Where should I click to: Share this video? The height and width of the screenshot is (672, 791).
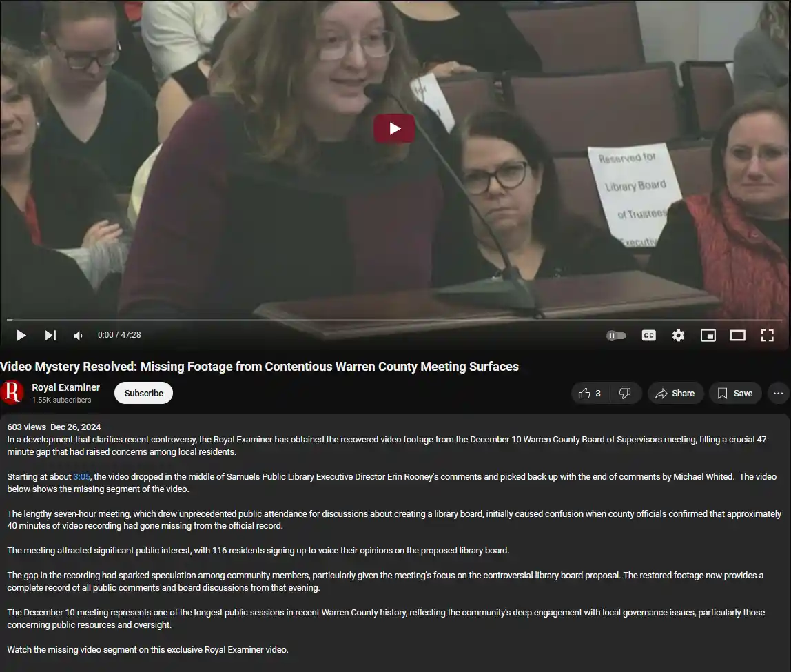pyautogui.click(x=675, y=393)
